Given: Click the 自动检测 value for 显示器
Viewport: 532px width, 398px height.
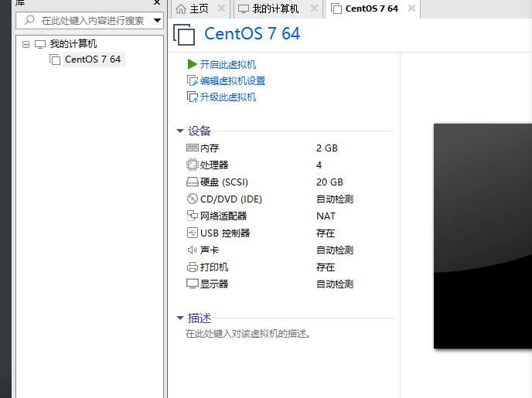Looking at the screenshot, I should [x=335, y=284].
